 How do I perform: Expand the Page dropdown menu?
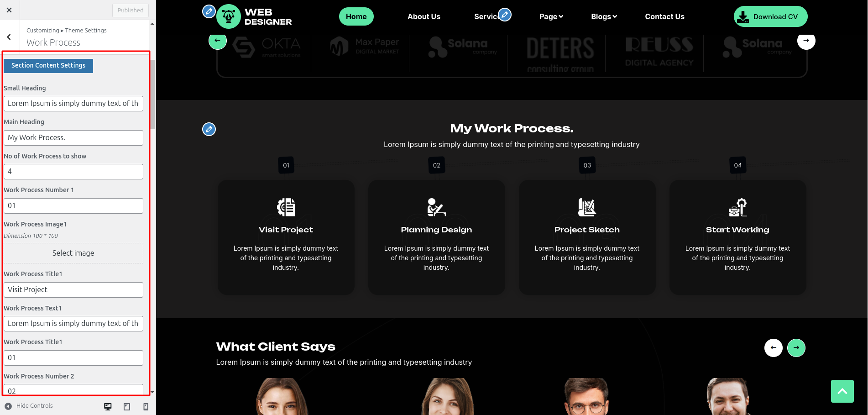551,16
